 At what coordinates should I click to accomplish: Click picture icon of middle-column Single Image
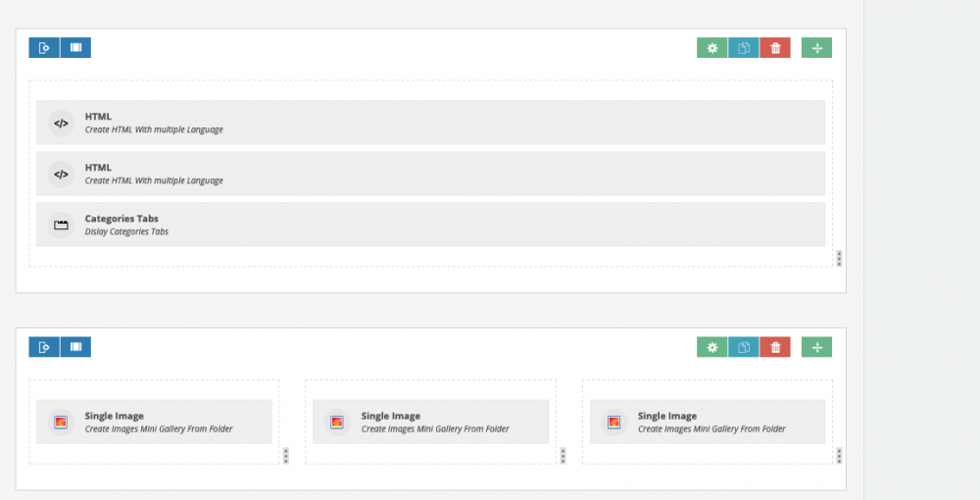pyautogui.click(x=337, y=423)
